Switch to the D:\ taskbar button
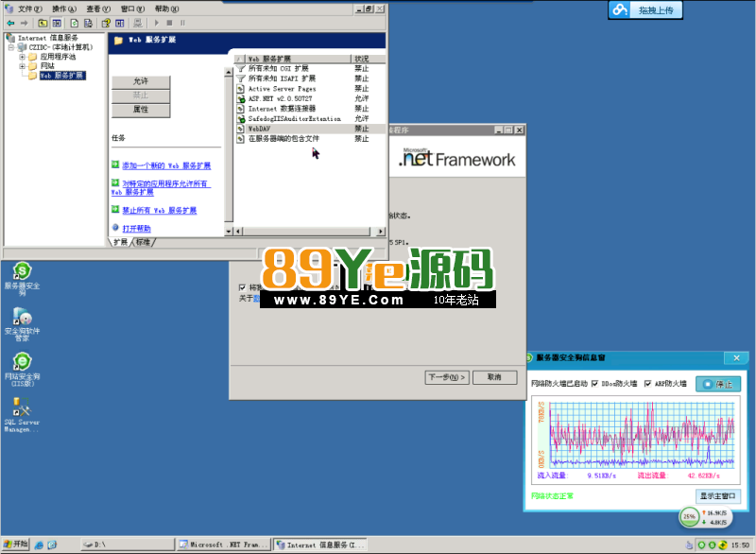The image size is (756, 554). click(127, 545)
